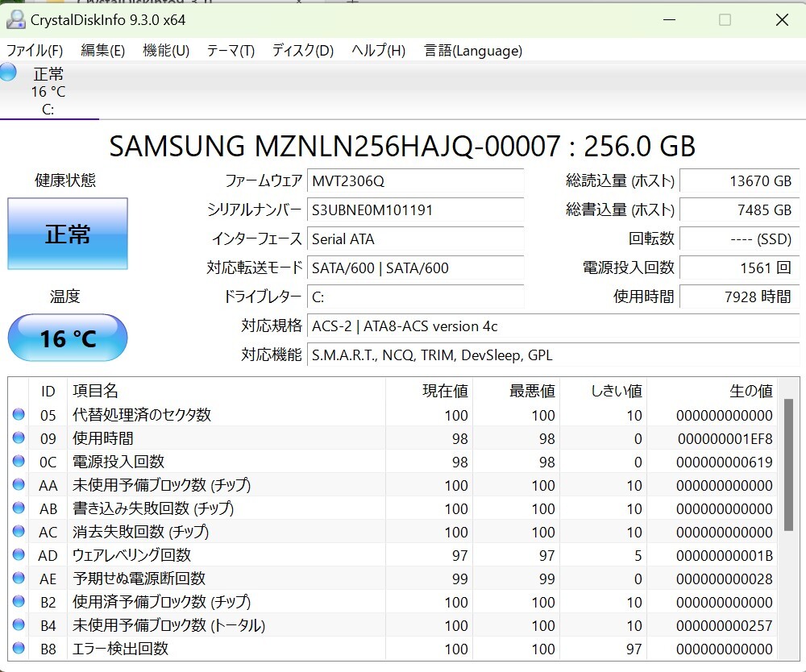This screenshot has height=672, width=806.
Task: Click the blue indicator next to エラー検出回数
Action: [19, 649]
